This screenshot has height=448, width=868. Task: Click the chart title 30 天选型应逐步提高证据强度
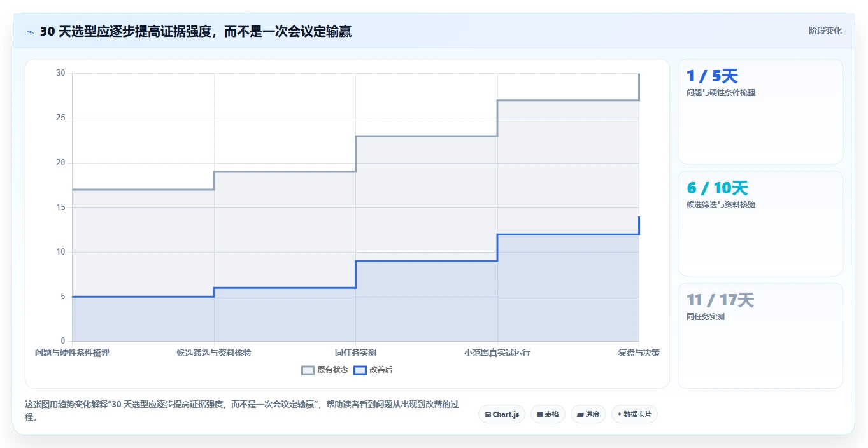[196, 31]
